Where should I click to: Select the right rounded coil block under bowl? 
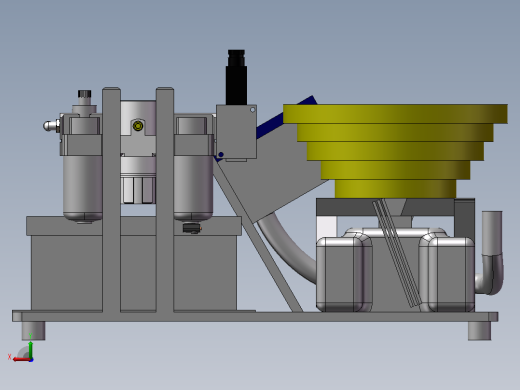[x=447, y=274]
